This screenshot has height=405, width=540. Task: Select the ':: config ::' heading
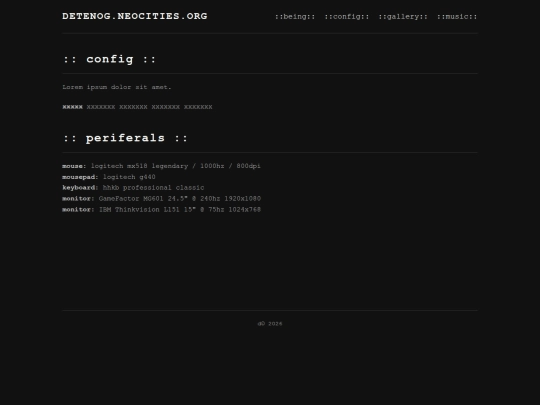110,59
